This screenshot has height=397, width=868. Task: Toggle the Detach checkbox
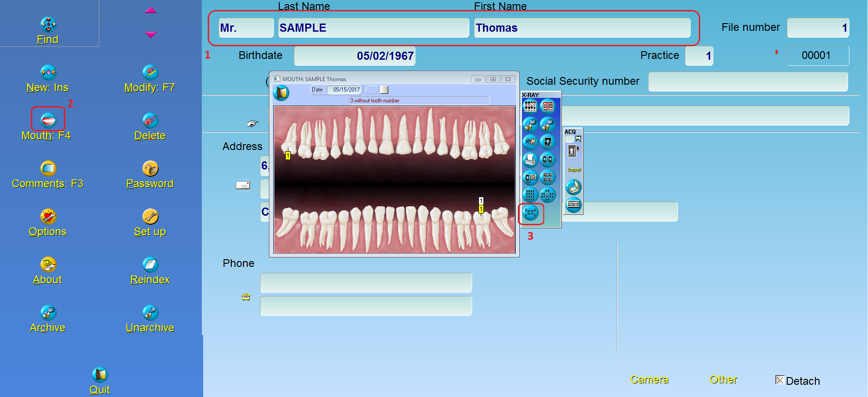coord(780,380)
